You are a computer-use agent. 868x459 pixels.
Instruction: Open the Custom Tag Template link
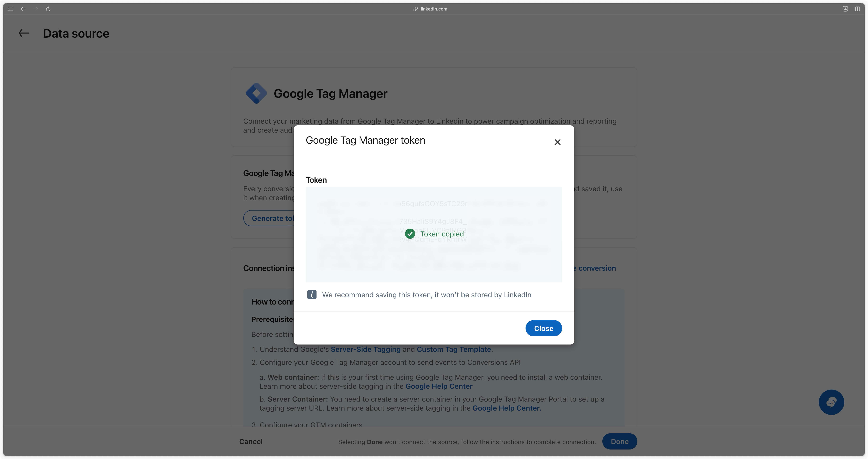tap(453, 349)
